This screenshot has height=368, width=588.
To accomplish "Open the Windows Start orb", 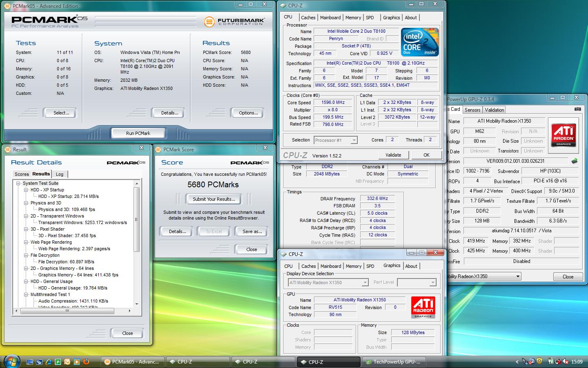I will pos(12,361).
